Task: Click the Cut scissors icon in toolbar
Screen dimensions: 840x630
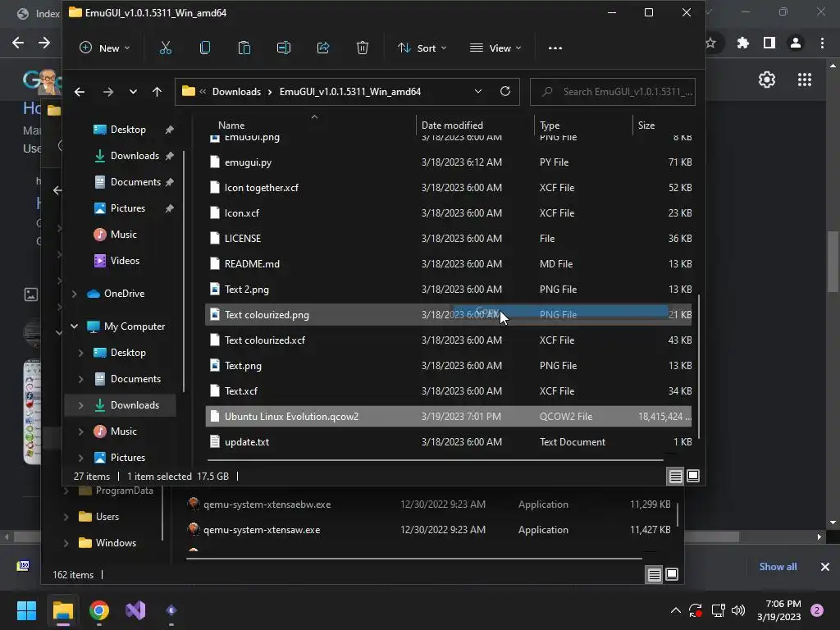Action: click(x=166, y=48)
